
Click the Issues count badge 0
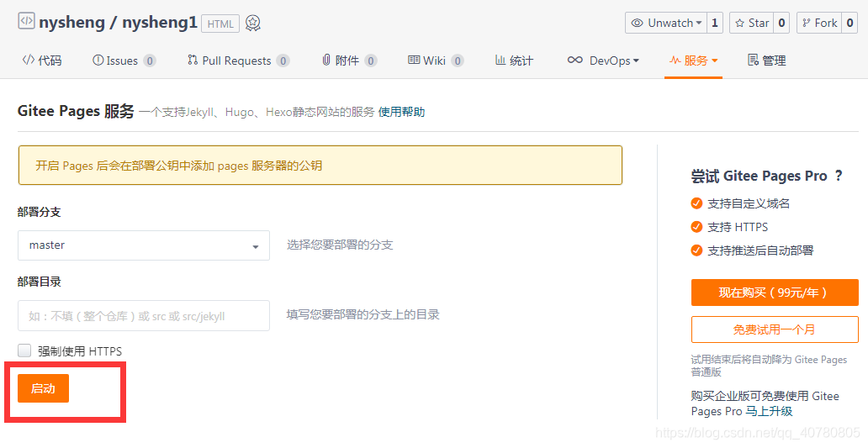point(150,61)
